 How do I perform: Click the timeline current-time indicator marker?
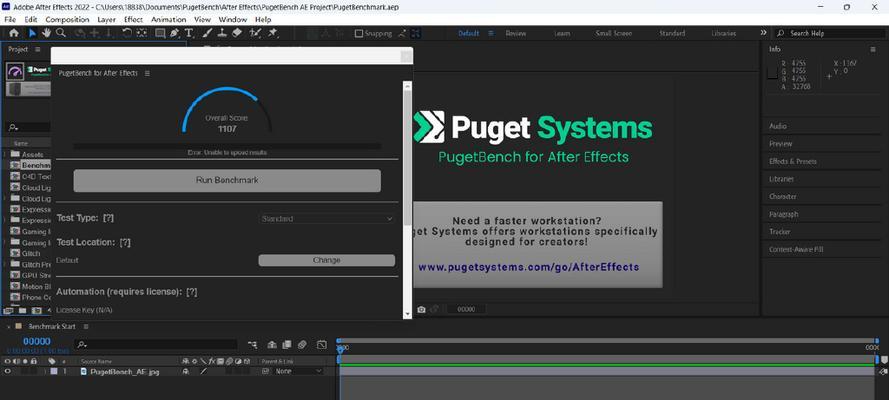(x=340, y=350)
